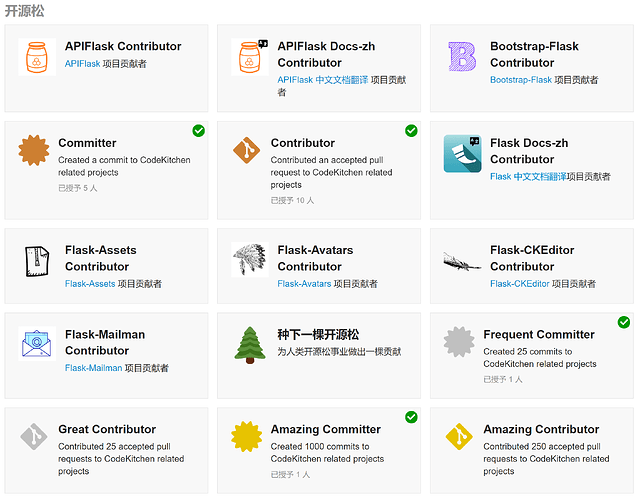Click the Flask-Mailman envelope icon
The height and width of the screenshot is (500, 641).
point(35,344)
